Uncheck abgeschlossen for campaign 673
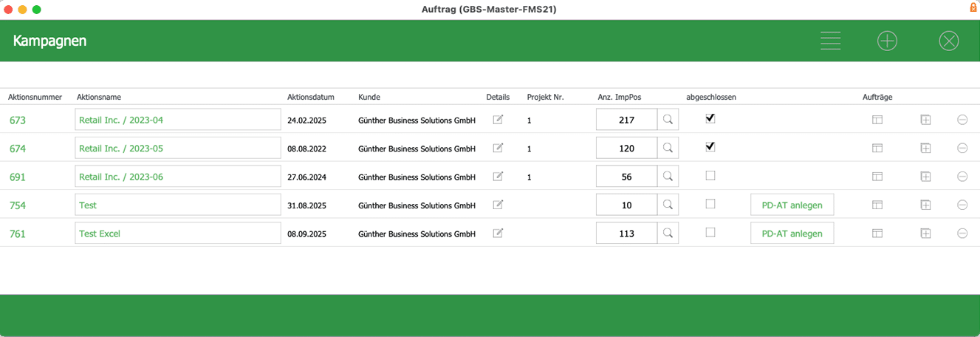This screenshot has height=337, width=980. [x=710, y=118]
